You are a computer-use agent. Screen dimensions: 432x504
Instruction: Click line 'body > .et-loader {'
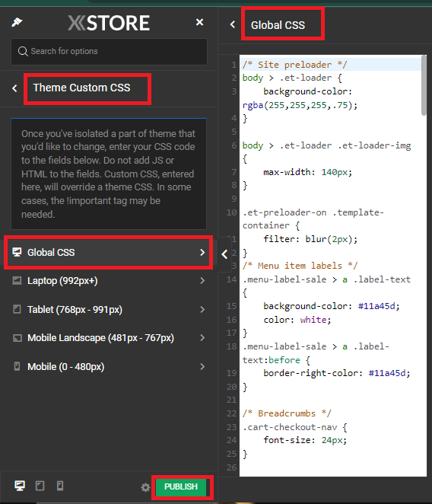point(292,78)
